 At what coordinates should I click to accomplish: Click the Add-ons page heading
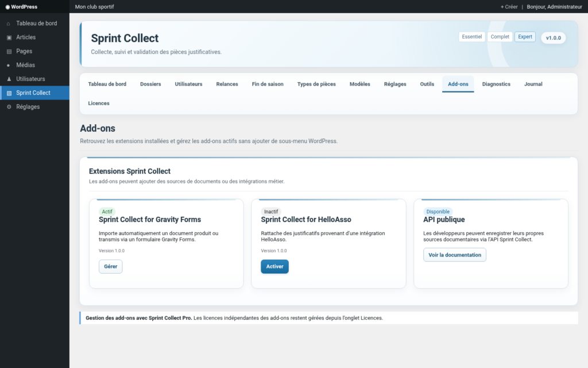(98, 128)
